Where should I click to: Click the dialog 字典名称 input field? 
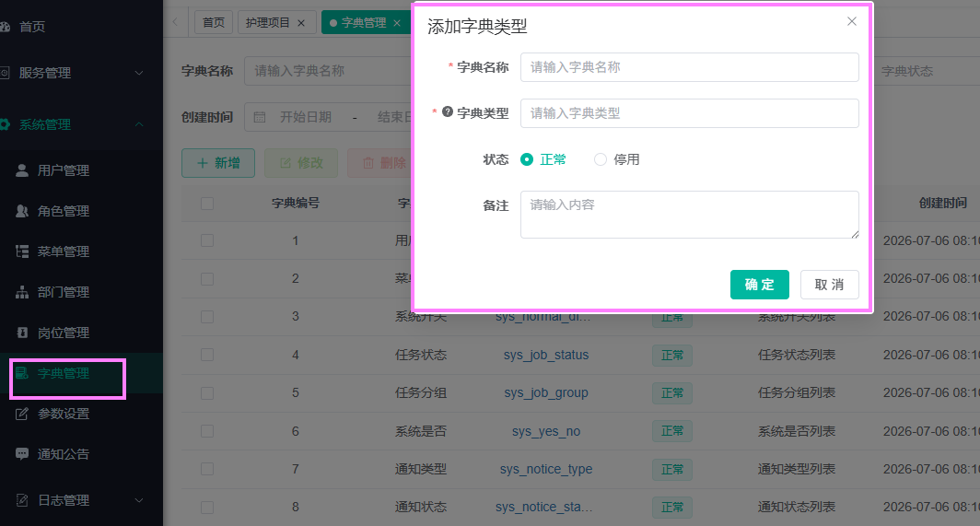click(x=689, y=67)
